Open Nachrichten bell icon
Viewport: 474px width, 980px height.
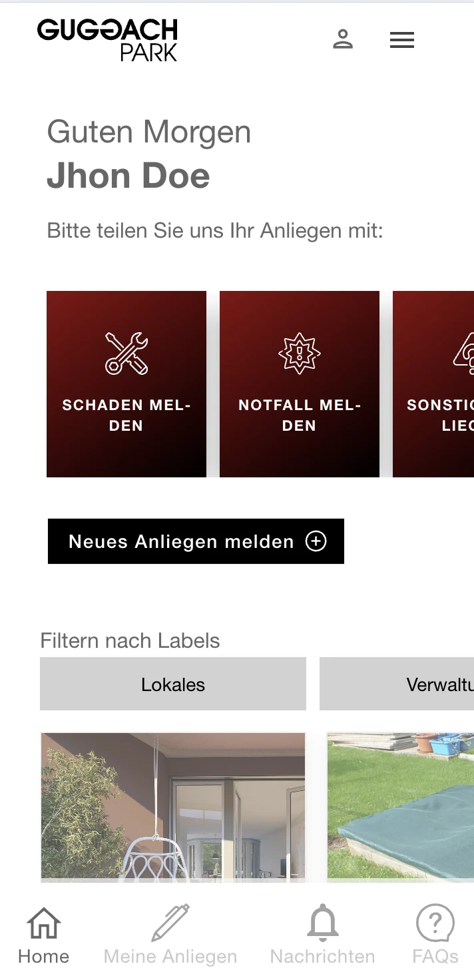pos(323,923)
